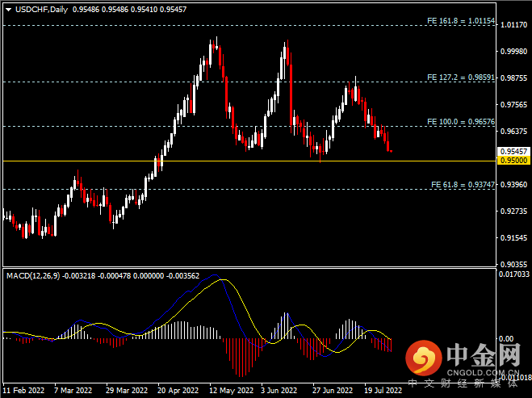Select the MACD(12,26,9) indicator label
The image size is (532, 398).
click(x=33, y=276)
